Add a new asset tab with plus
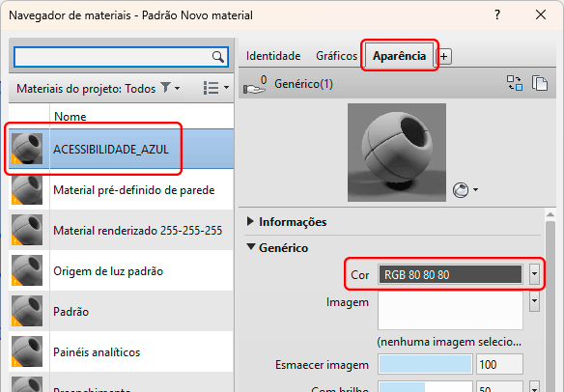Viewport: 564px width, 392px height. [444, 56]
